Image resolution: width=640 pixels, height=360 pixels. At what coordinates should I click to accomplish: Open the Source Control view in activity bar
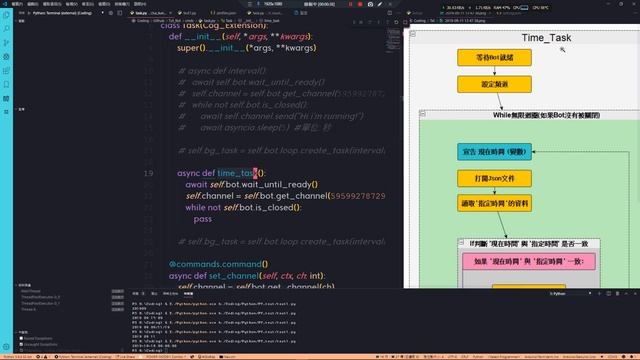click(x=6, y=42)
